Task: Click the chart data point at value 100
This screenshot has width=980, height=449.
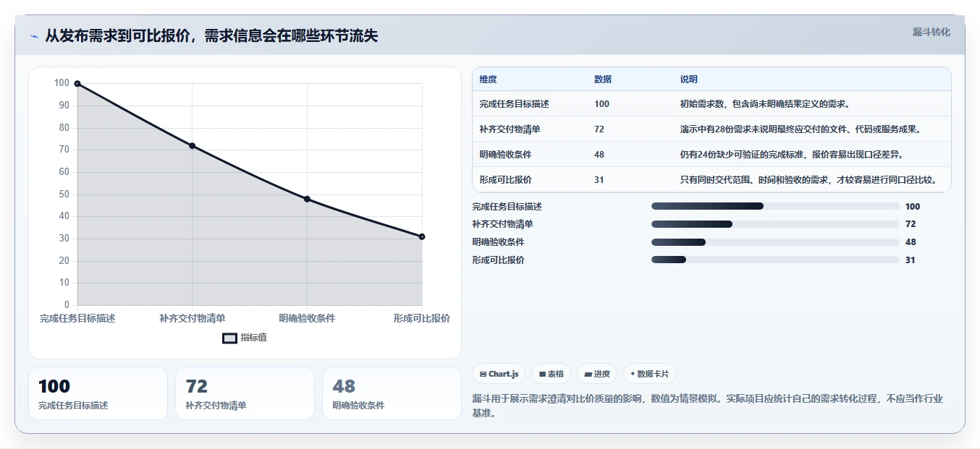Action: pyautogui.click(x=77, y=84)
